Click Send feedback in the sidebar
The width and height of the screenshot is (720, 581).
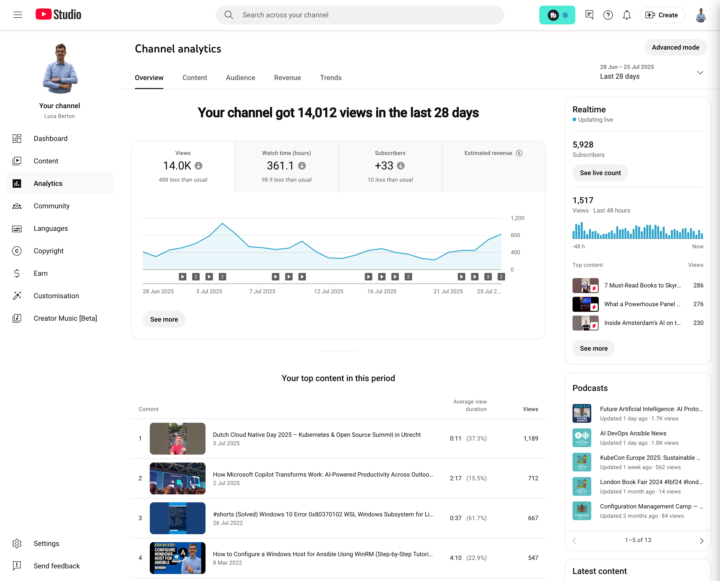click(x=60, y=566)
